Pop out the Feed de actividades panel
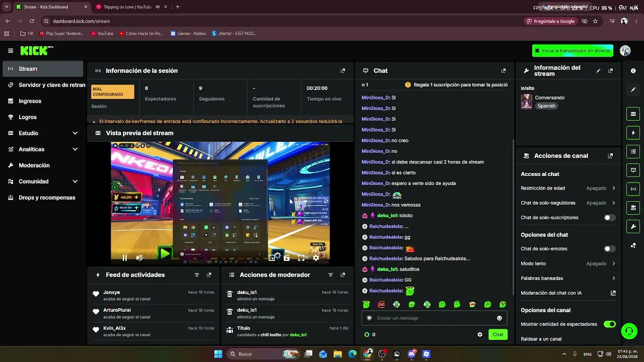 209,275
